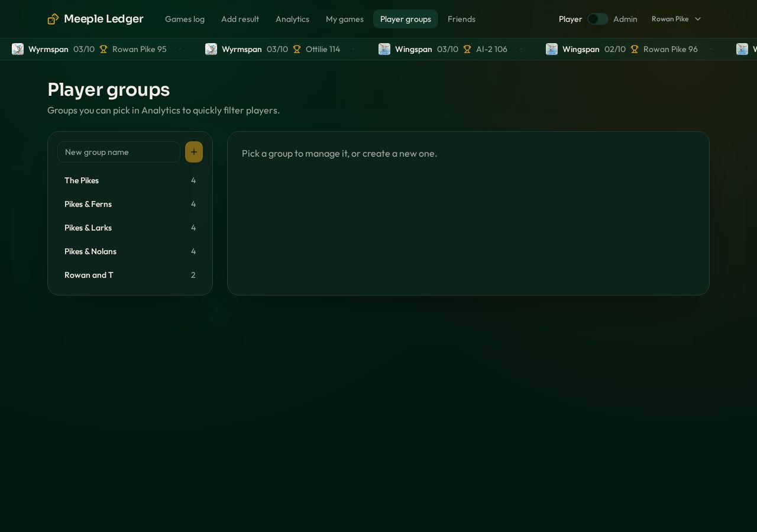Click the ticker text Ottilie 114

coord(323,49)
